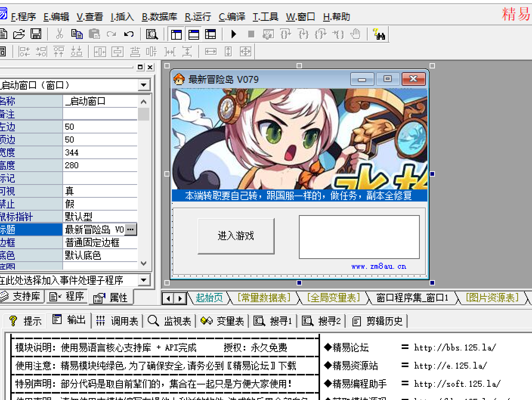532x400 pixels.
Task: Click property list scroll down arrow
Action: (144, 264)
